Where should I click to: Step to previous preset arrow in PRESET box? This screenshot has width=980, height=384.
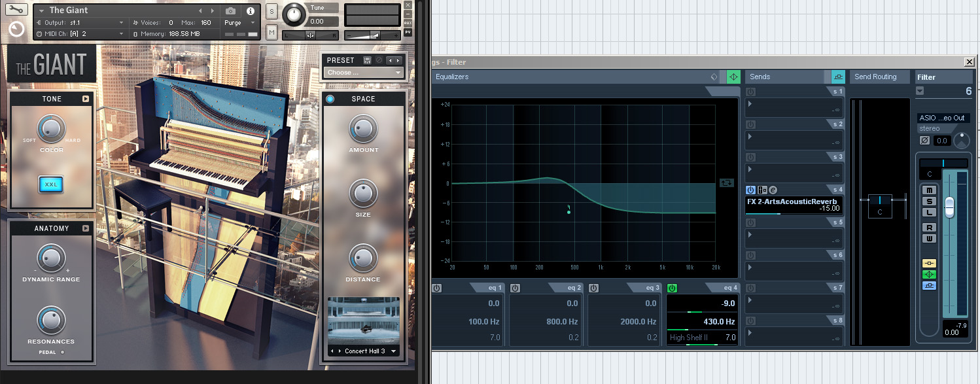(x=391, y=60)
